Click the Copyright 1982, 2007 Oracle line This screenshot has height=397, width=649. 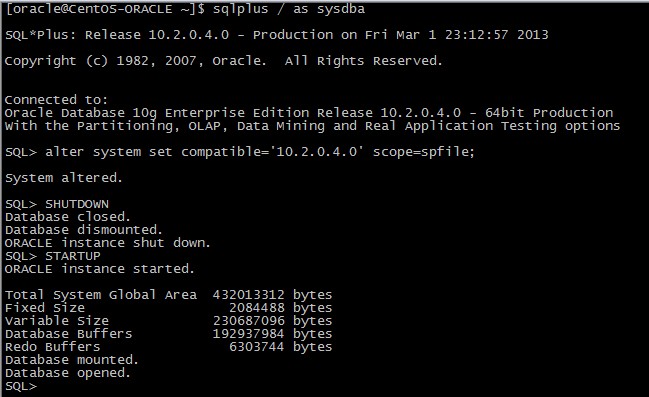point(224,61)
